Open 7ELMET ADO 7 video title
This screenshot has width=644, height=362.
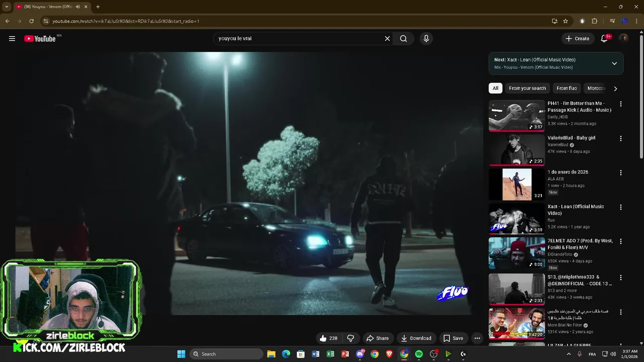(x=580, y=244)
